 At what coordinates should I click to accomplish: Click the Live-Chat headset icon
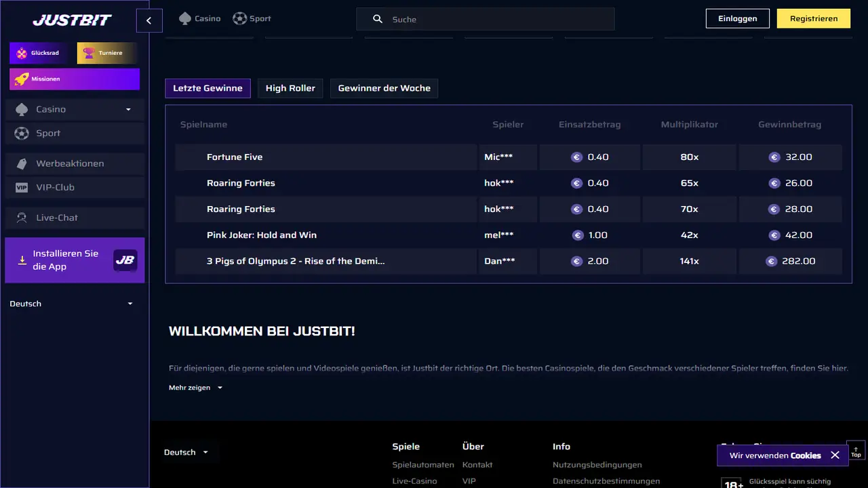point(22,218)
